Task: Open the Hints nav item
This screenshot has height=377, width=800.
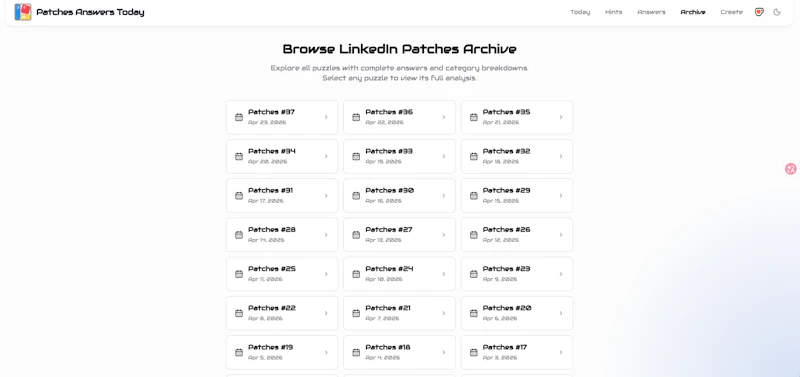Action: (x=614, y=12)
